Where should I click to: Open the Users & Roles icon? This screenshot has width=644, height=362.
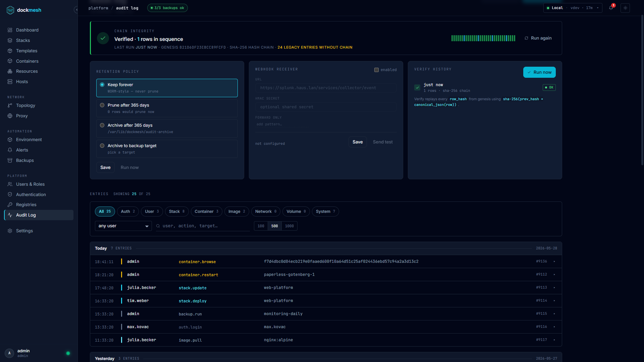10,184
